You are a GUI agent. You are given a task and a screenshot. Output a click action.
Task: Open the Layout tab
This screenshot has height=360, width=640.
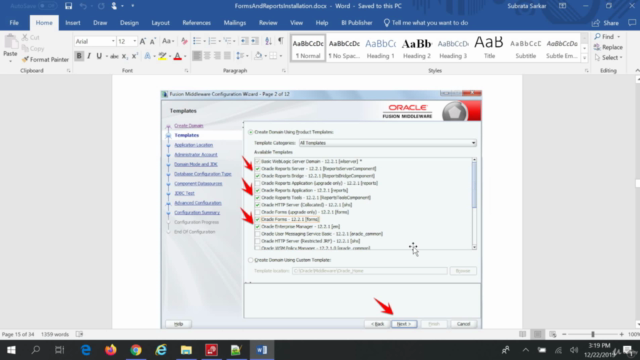160,23
